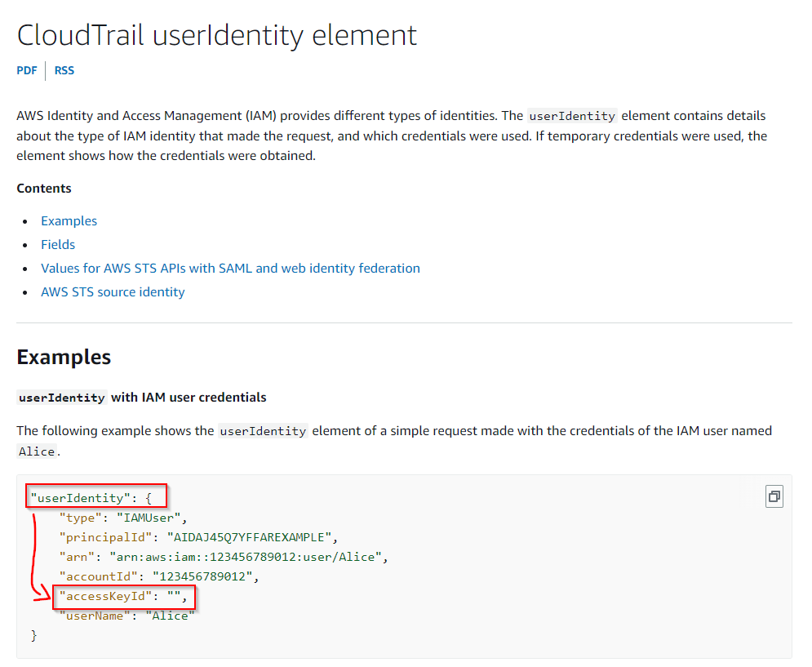This screenshot has width=812, height=667.
Task: Open Values for AWS STS APIs link
Action: [x=230, y=268]
